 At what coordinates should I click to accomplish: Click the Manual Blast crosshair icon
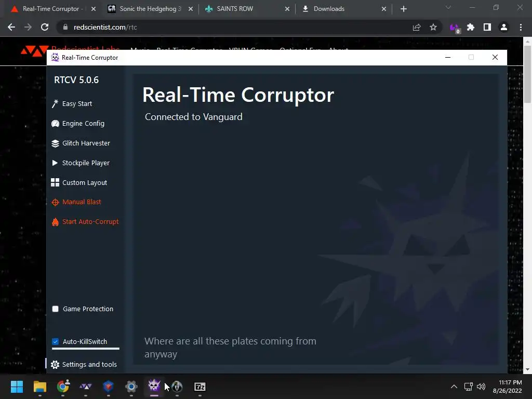[x=55, y=203]
